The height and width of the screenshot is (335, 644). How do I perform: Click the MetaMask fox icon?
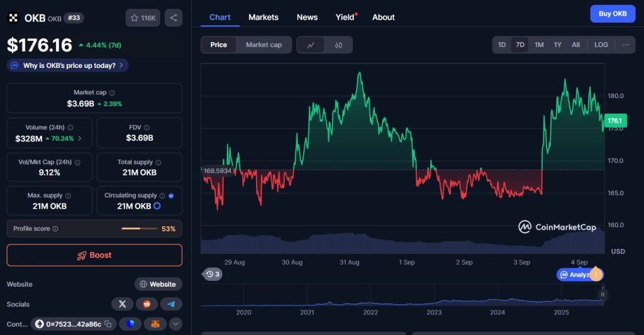tap(155, 324)
